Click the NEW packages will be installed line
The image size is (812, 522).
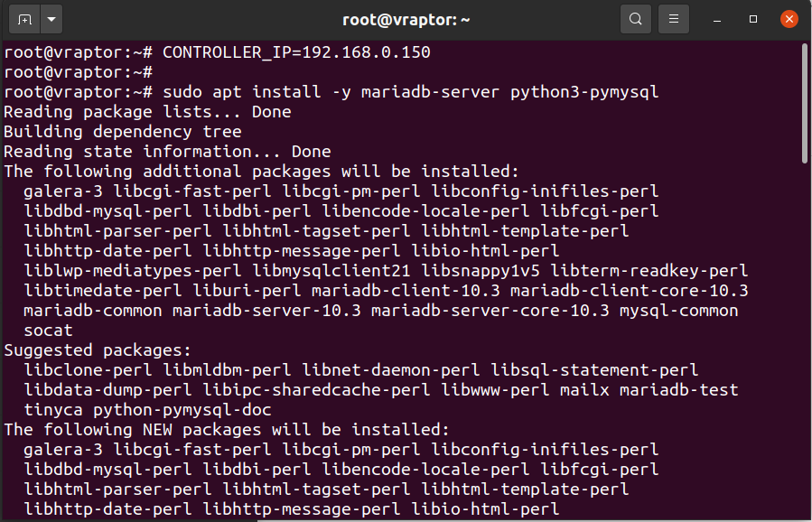tap(227, 430)
